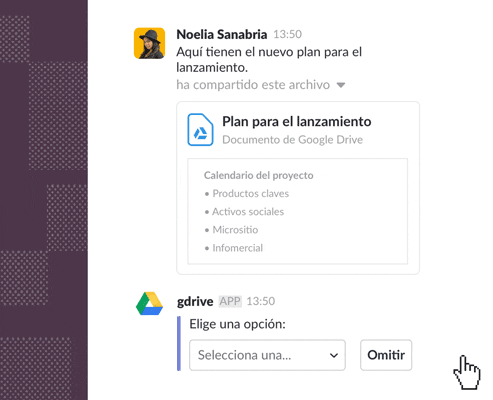The width and height of the screenshot is (493, 400).
Task: Click 'Documento de Google Drive' subtitle
Action: tap(292, 140)
